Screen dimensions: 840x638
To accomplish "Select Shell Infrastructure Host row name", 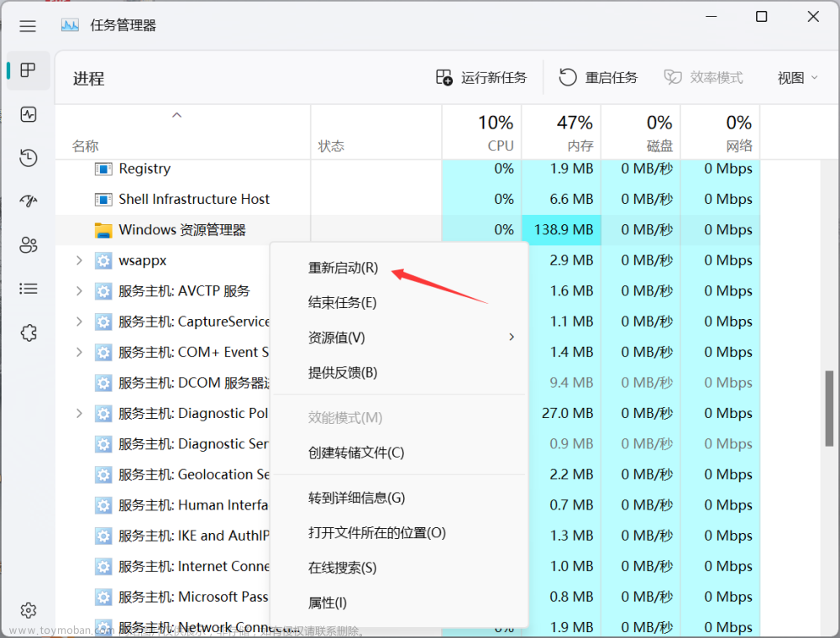I will point(194,199).
